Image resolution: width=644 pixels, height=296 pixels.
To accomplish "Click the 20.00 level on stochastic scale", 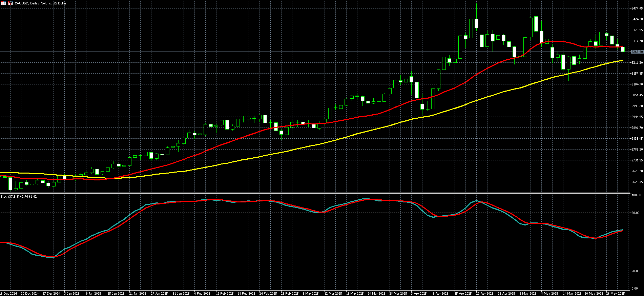I will pos(636,271).
